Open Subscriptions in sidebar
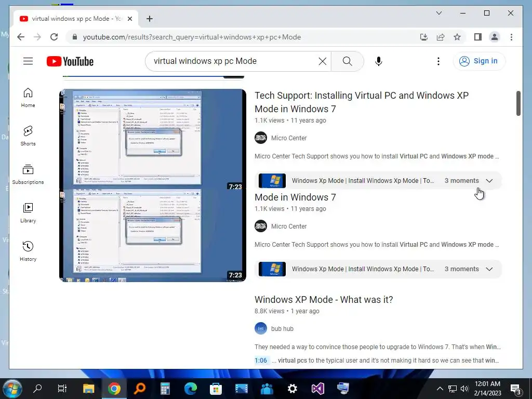Viewport: 532px width, 399px height. click(28, 175)
